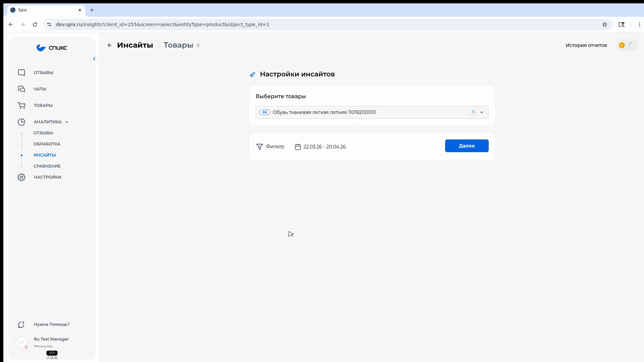Click the Товары breadcrumb title

tap(178, 45)
